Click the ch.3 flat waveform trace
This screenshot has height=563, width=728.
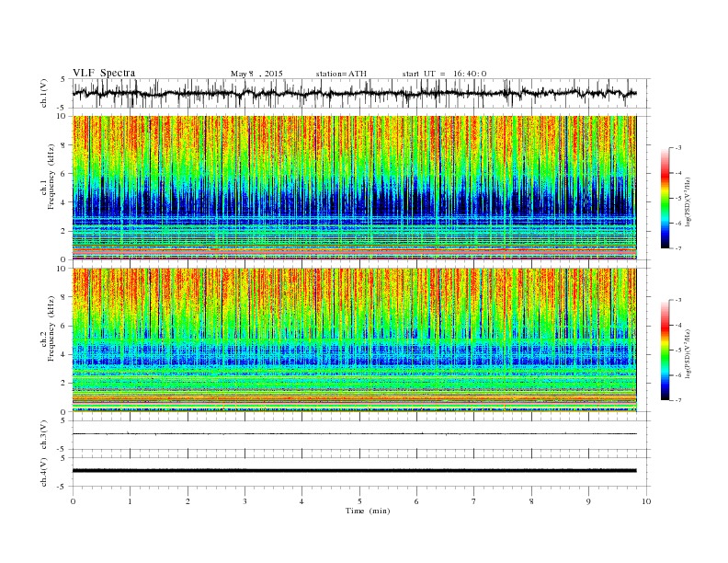click(354, 434)
